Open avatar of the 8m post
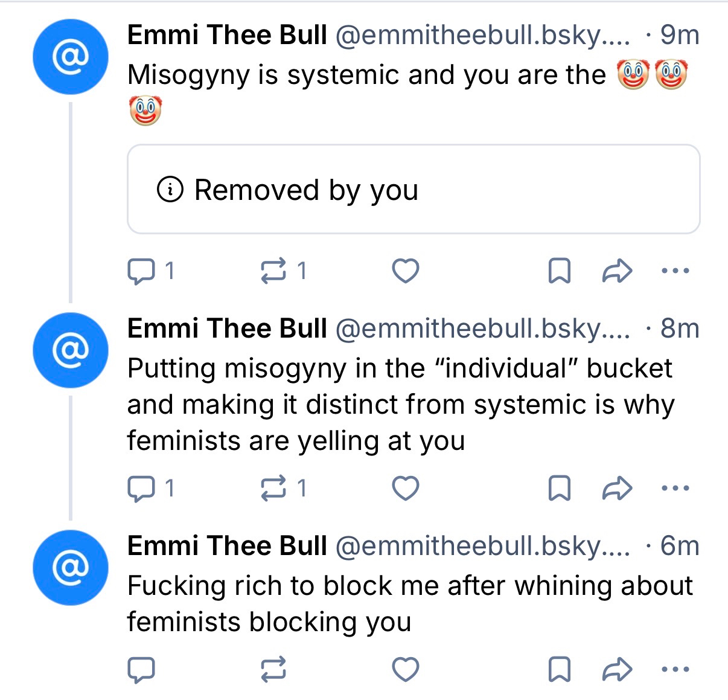This screenshot has width=728, height=700. pyautogui.click(x=71, y=350)
